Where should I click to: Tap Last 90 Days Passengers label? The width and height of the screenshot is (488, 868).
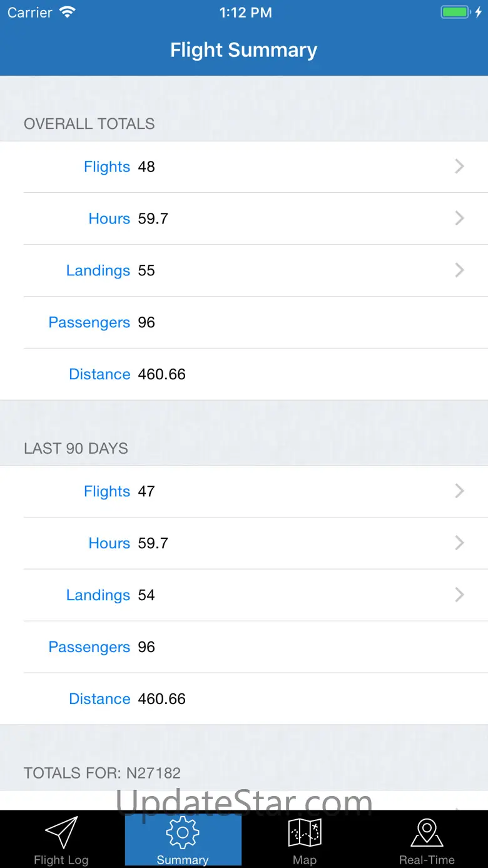89,647
